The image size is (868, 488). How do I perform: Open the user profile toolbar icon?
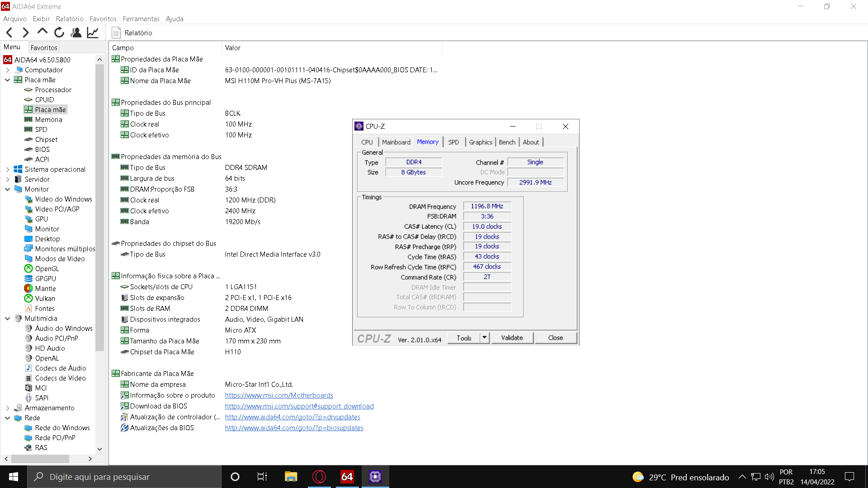(76, 33)
